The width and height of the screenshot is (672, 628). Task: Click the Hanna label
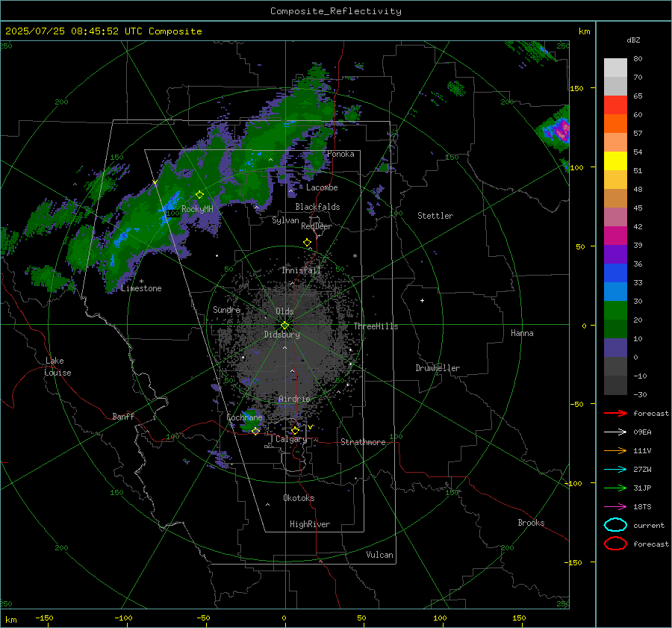522,333
